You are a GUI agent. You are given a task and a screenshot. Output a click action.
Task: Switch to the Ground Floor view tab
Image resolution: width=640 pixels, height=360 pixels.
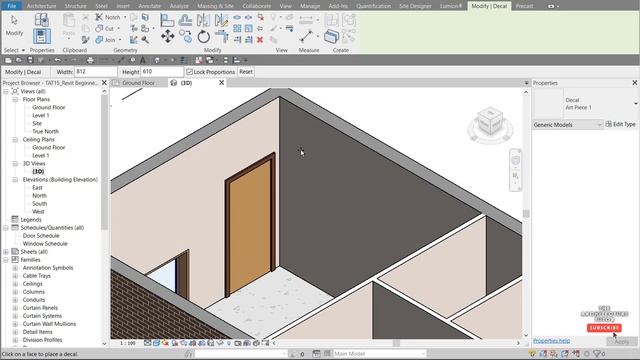[138, 83]
